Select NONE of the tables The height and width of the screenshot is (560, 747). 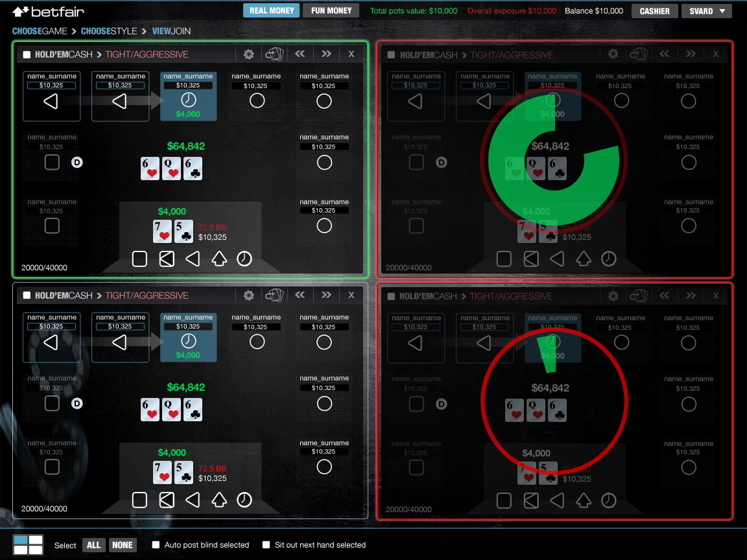(123, 545)
